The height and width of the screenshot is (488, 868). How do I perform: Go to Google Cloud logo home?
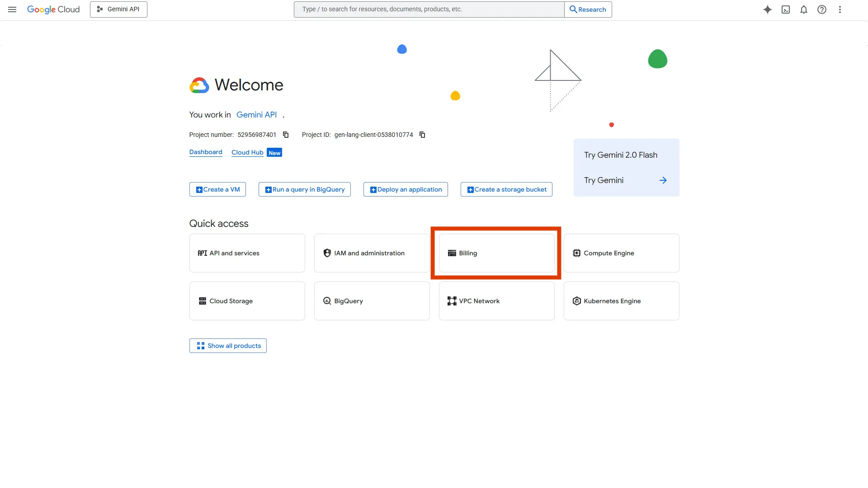53,9
